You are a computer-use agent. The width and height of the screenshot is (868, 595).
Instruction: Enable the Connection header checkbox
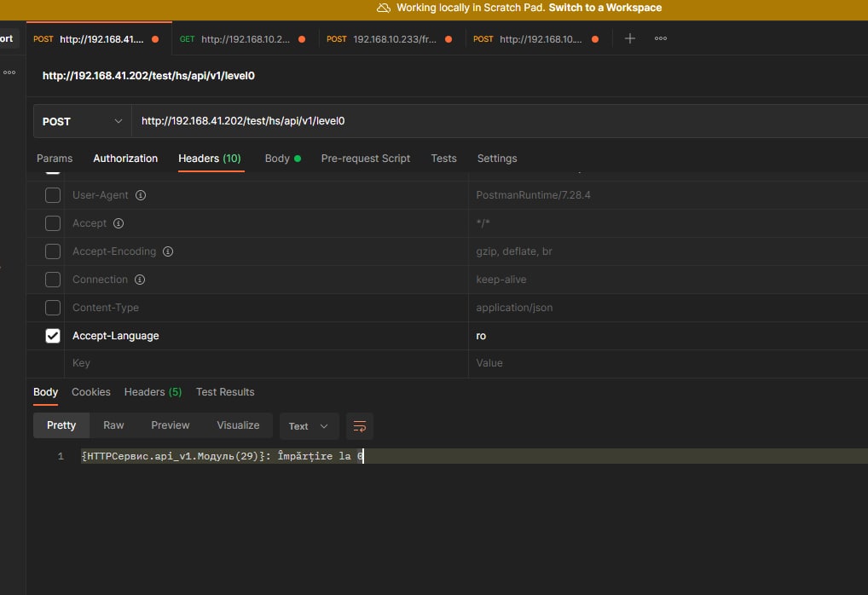coord(53,280)
